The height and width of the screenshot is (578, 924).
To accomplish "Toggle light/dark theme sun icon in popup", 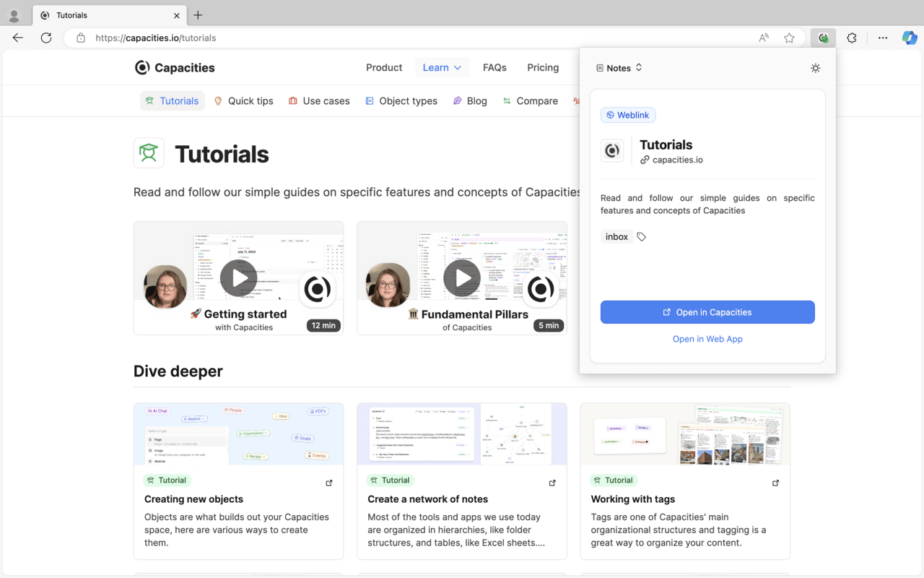I will click(816, 68).
